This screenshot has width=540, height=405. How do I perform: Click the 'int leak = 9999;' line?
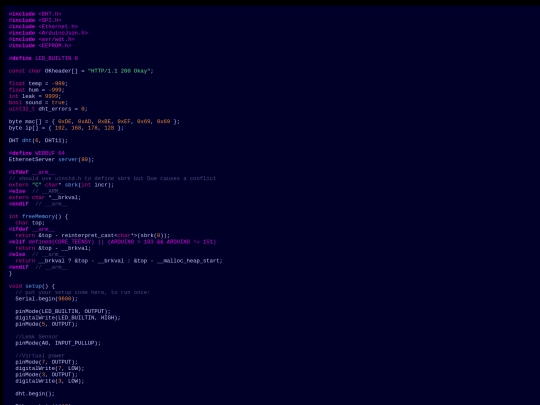pyautogui.click(x=35, y=96)
